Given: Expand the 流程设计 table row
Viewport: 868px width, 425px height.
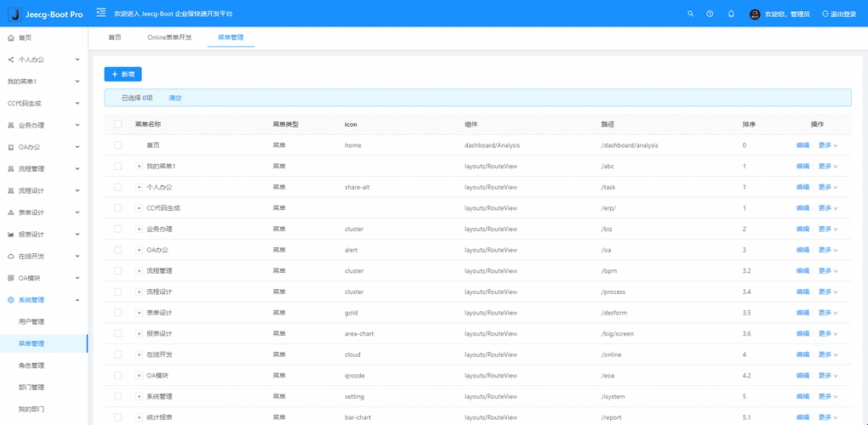Looking at the screenshot, I should coord(139,292).
